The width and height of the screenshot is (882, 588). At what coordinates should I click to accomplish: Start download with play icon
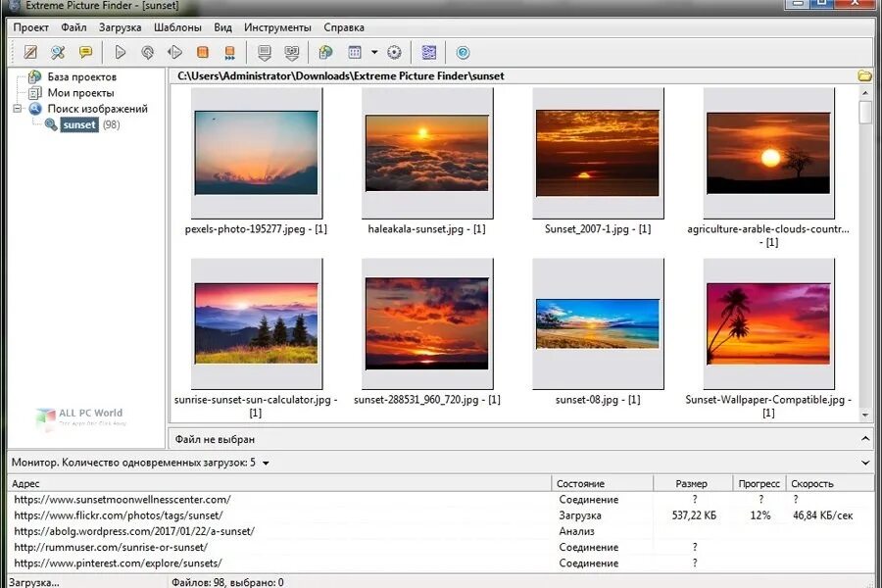click(x=120, y=52)
